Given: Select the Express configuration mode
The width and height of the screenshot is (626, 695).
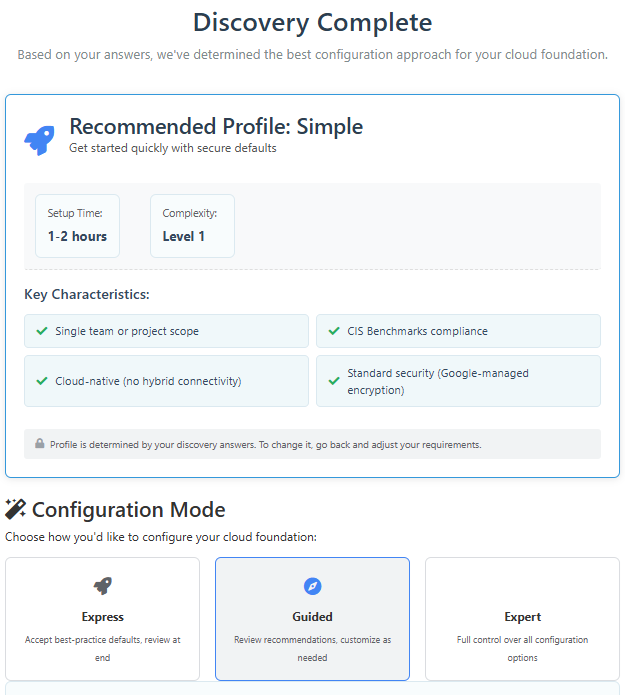Looking at the screenshot, I should tap(102, 619).
